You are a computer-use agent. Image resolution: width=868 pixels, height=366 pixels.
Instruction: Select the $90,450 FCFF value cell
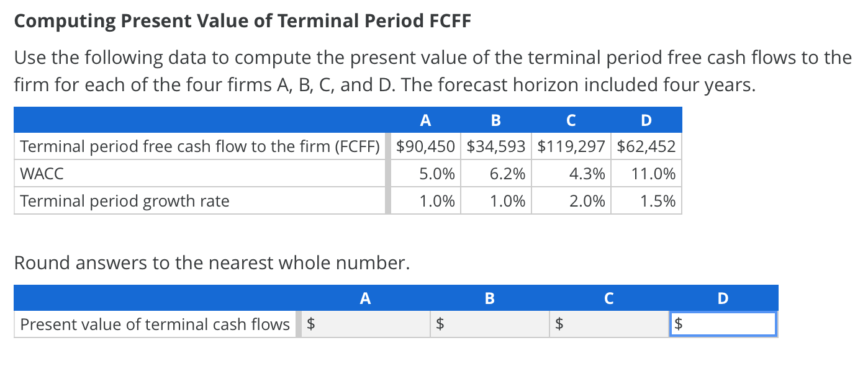pos(425,146)
